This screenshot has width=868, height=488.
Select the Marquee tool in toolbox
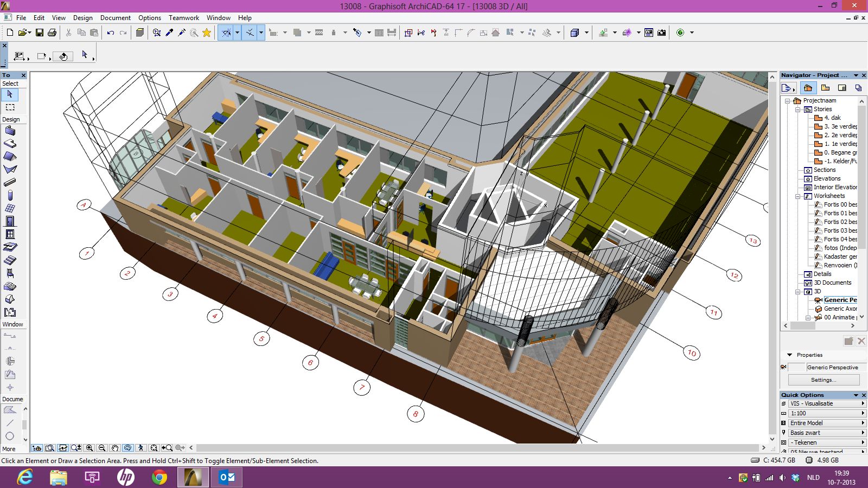coord(10,107)
